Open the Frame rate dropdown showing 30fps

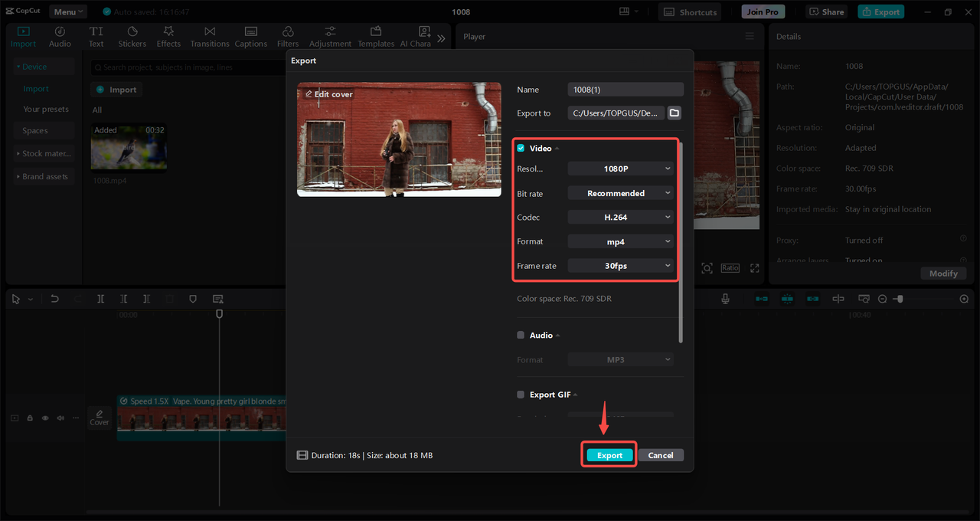pyautogui.click(x=620, y=266)
